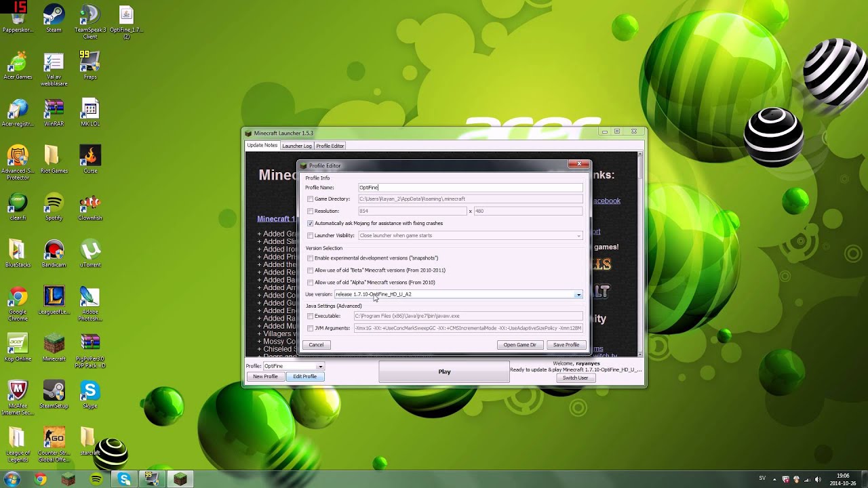Enable the JVM Arguments checkbox
This screenshot has width=868, height=488.
[310, 328]
